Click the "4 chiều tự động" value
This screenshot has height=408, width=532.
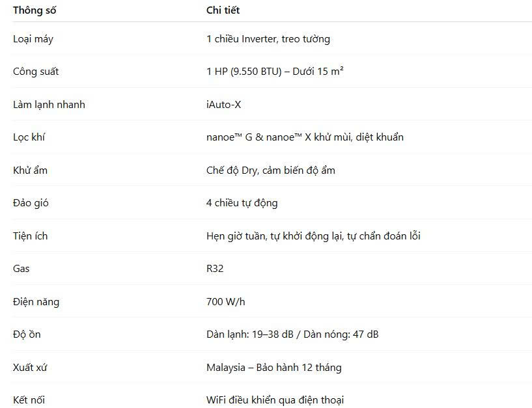tap(242, 203)
